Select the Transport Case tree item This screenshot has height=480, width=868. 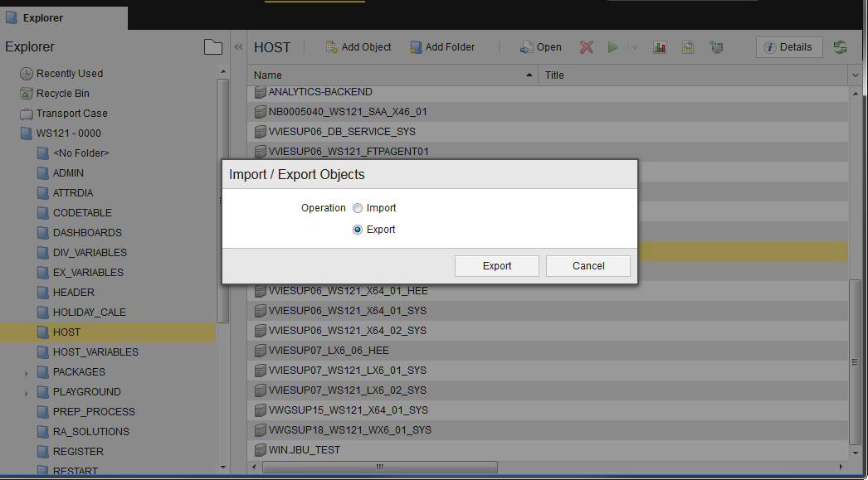[71, 114]
